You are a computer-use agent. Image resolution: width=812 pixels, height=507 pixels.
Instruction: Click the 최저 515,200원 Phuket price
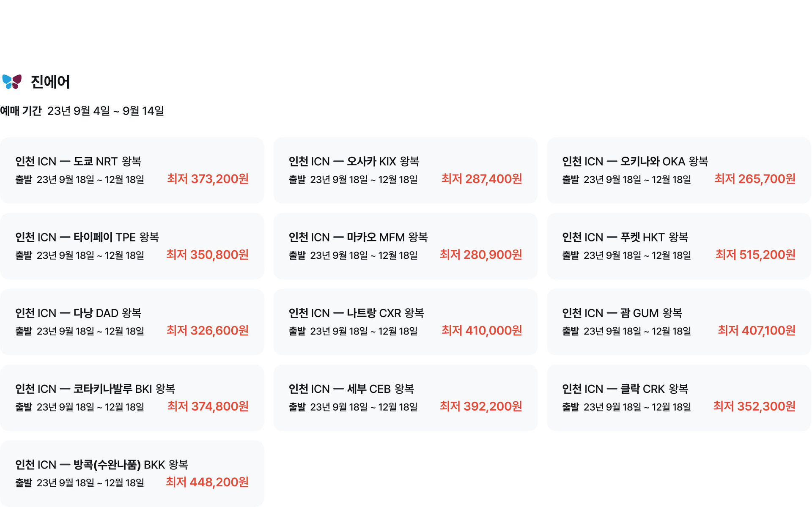pyautogui.click(x=755, y=255)
